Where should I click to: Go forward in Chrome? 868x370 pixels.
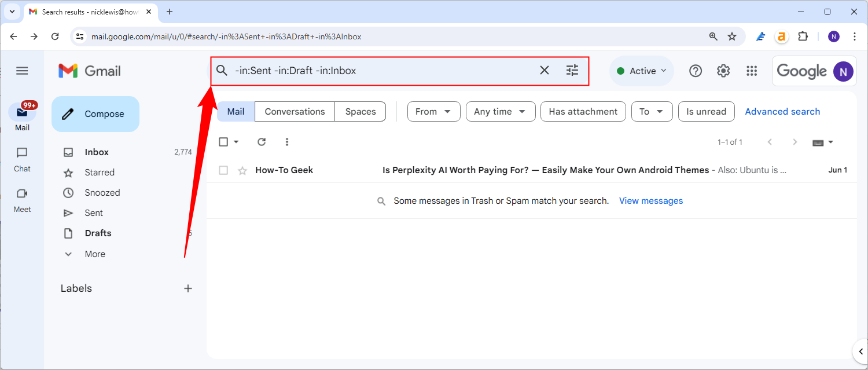pyautogui.click(x=34, y=36)
